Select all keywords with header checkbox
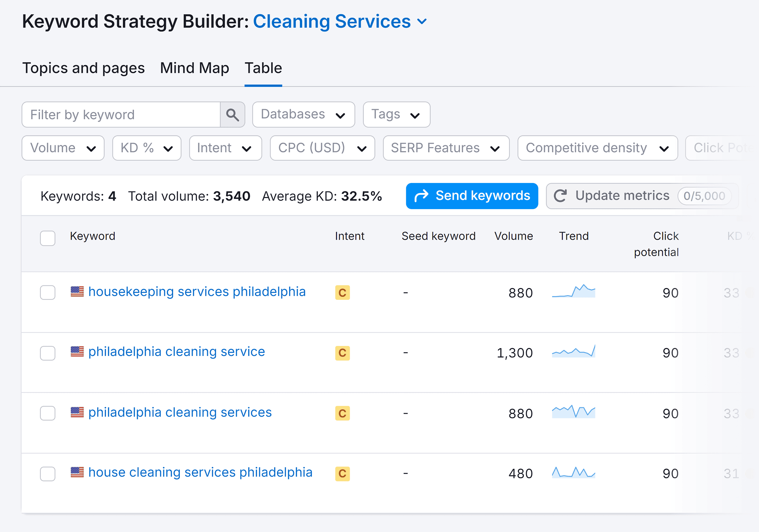The width and height of the screenshot is (759, 532). [x=47, y=237]
